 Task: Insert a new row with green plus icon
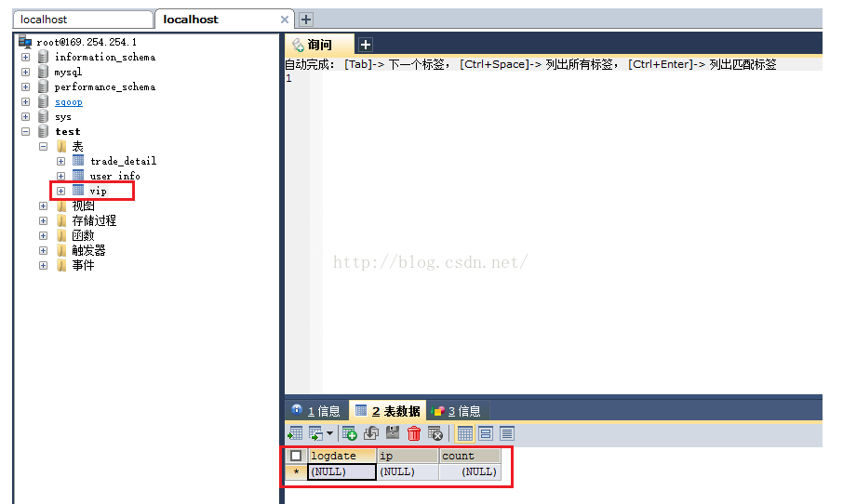350,433
